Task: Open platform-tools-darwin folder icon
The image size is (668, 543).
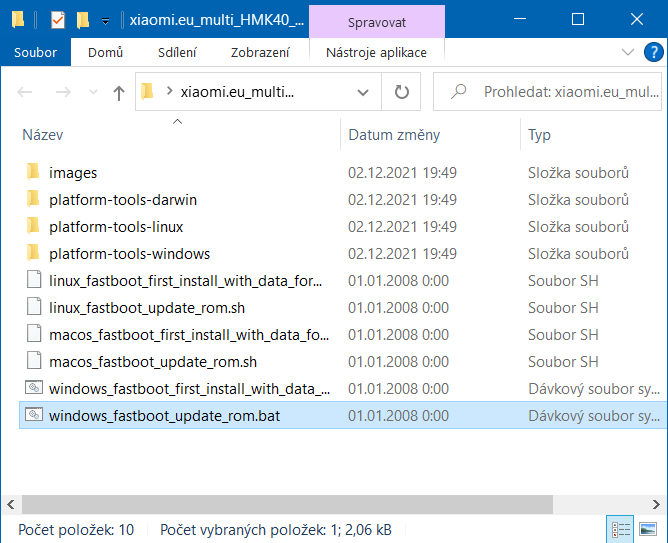Action: pyautogui.click(x=33, y=199)
